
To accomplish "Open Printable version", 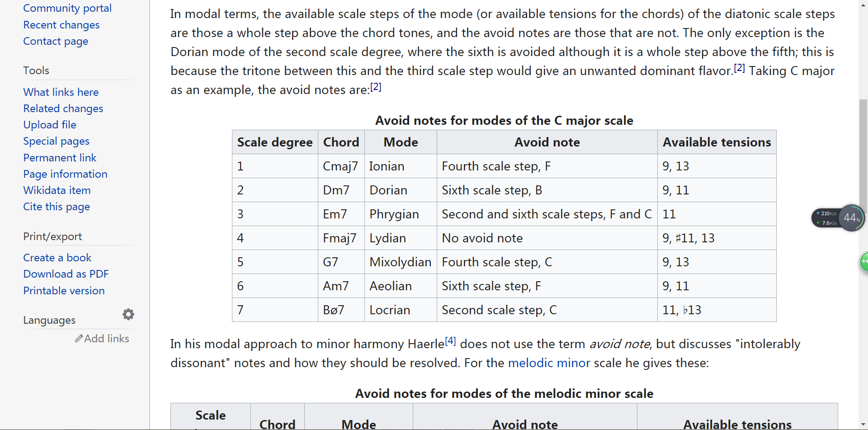I will [64, 291].
